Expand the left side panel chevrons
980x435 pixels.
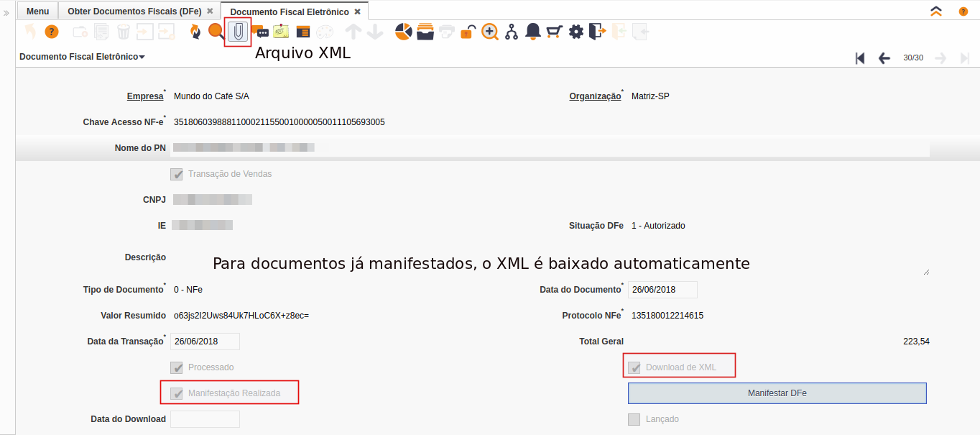pyautogui.click(x=6, y=13)
